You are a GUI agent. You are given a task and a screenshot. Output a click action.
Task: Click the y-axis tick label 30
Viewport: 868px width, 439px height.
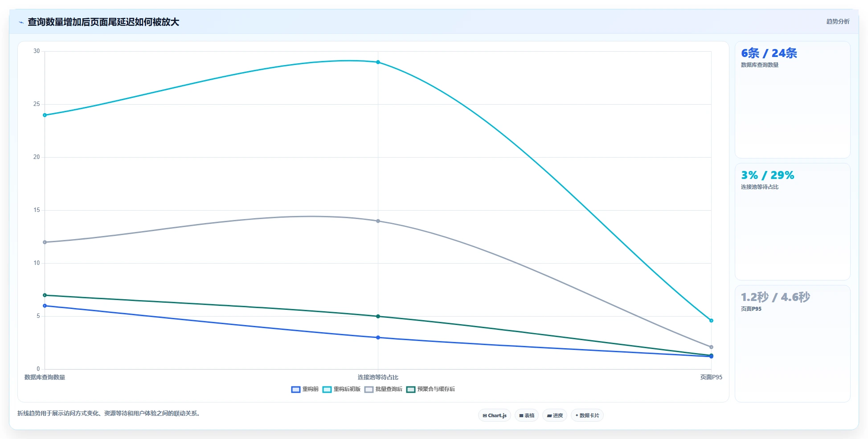click(37, 51)
